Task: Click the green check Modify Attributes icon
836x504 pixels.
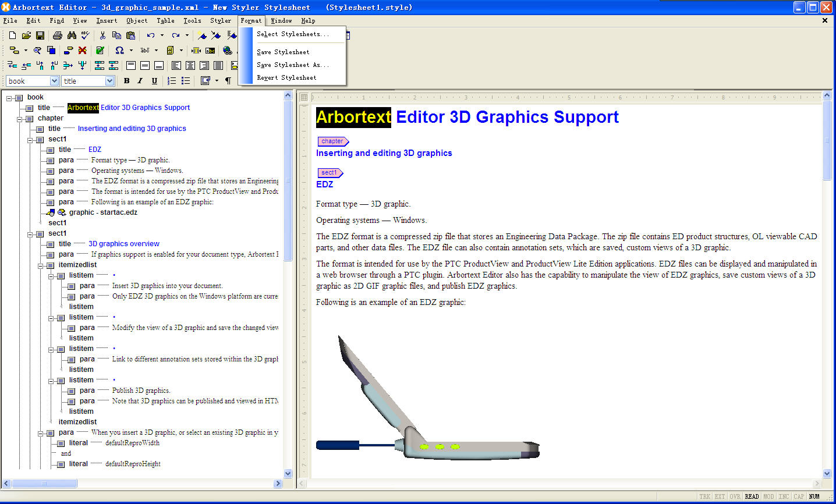Action: [x=100, y=51]
